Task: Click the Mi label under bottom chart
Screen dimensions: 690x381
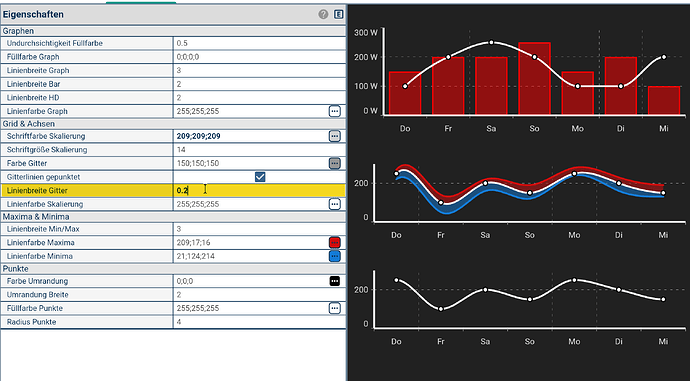Action: pos(663,341)
